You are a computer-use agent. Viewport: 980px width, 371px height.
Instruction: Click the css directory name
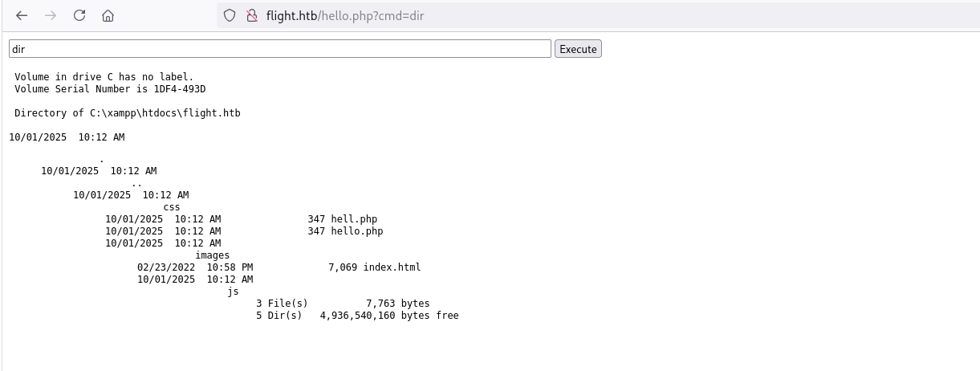tap(172, 207)
